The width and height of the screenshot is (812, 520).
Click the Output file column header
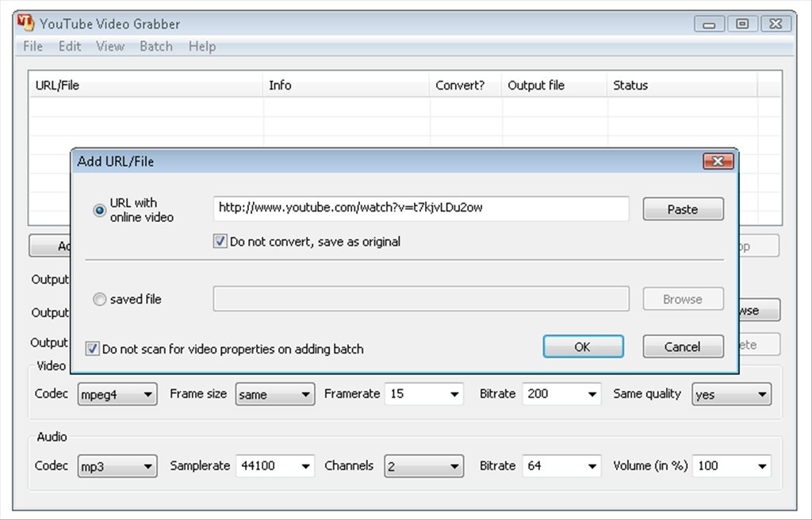click(x=554, y=85)
